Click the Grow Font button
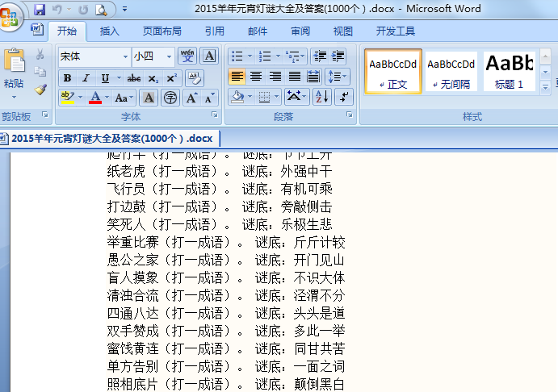This screenshot has height=392, width=558. (191, 98)
